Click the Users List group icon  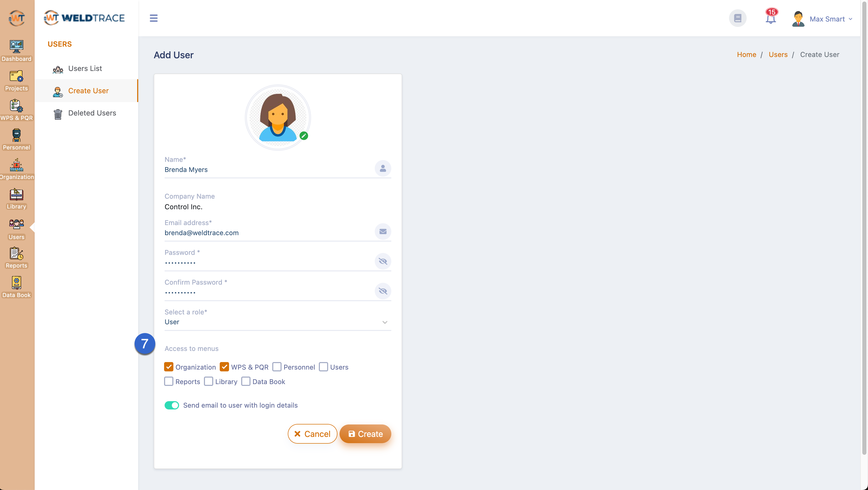(58, 69)
